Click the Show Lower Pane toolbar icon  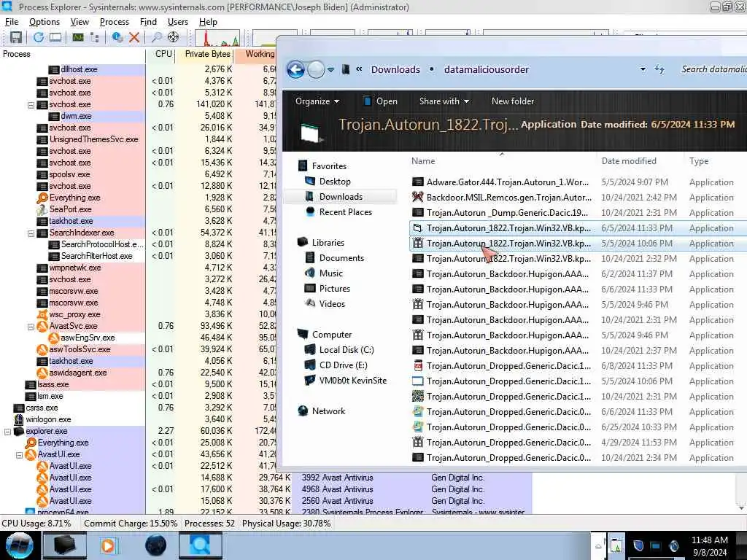[x=55, y=37]
